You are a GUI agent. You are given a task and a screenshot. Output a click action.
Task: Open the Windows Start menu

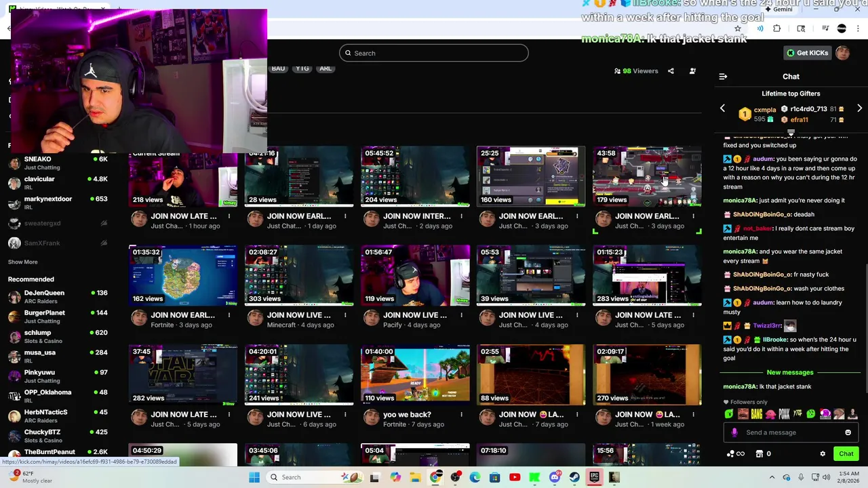tap(254, 477)
